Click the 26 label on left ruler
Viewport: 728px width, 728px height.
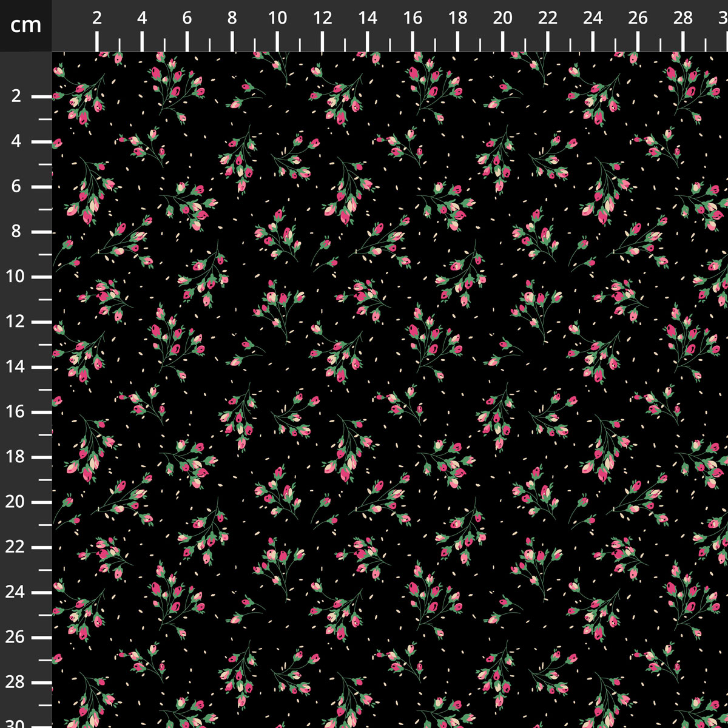(16, 637)
